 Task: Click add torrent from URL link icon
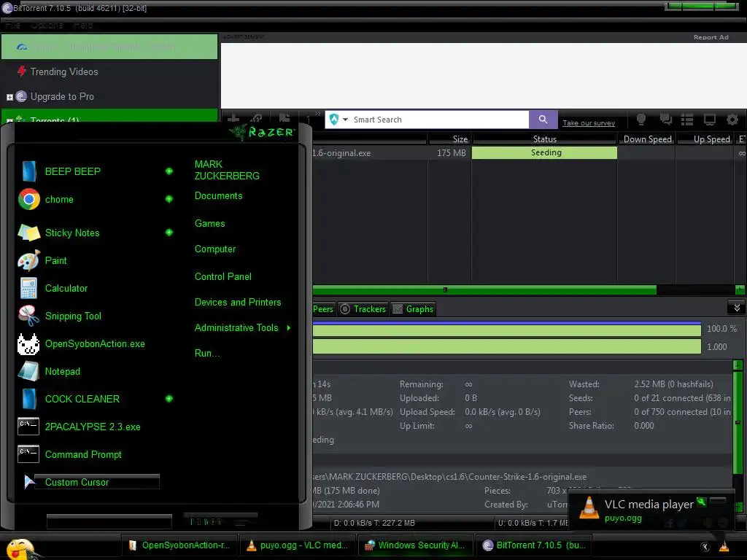pos(258,119)
